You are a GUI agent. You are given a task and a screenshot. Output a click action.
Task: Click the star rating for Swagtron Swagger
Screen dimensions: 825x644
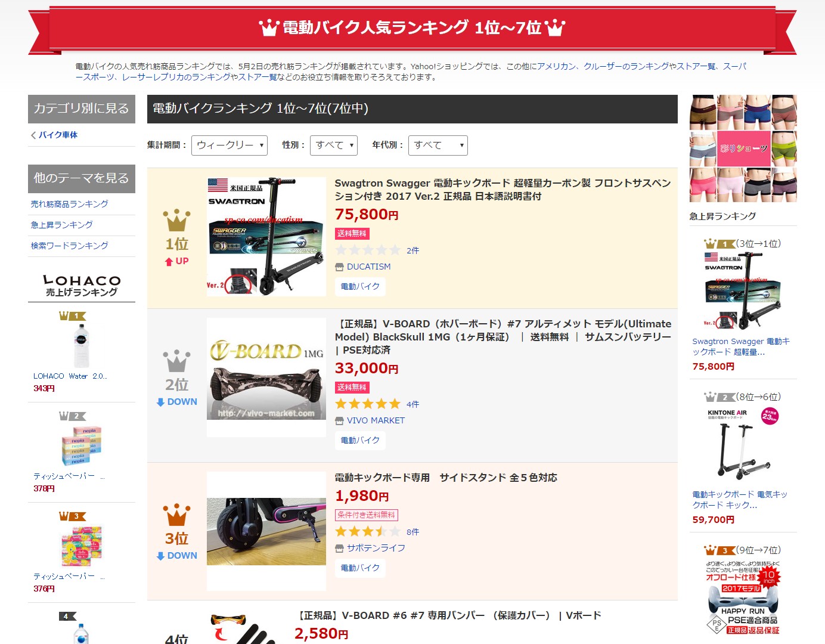click(x=368, y=250)
